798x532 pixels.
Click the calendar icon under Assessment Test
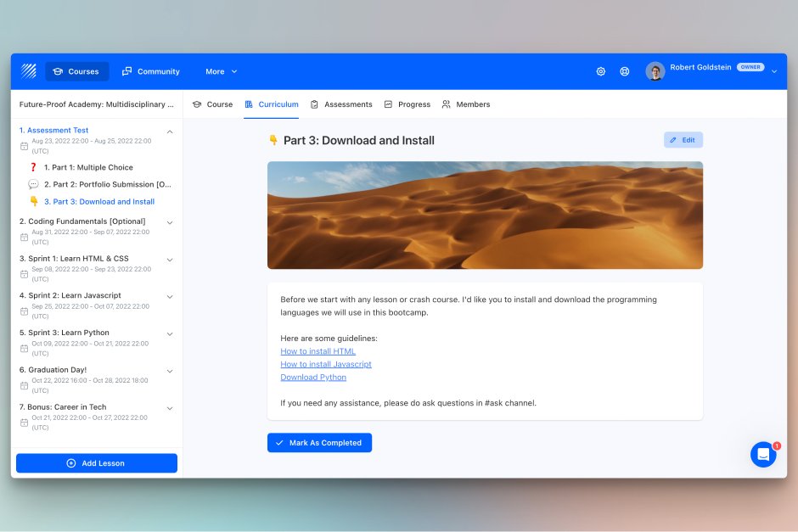point(24,145)
